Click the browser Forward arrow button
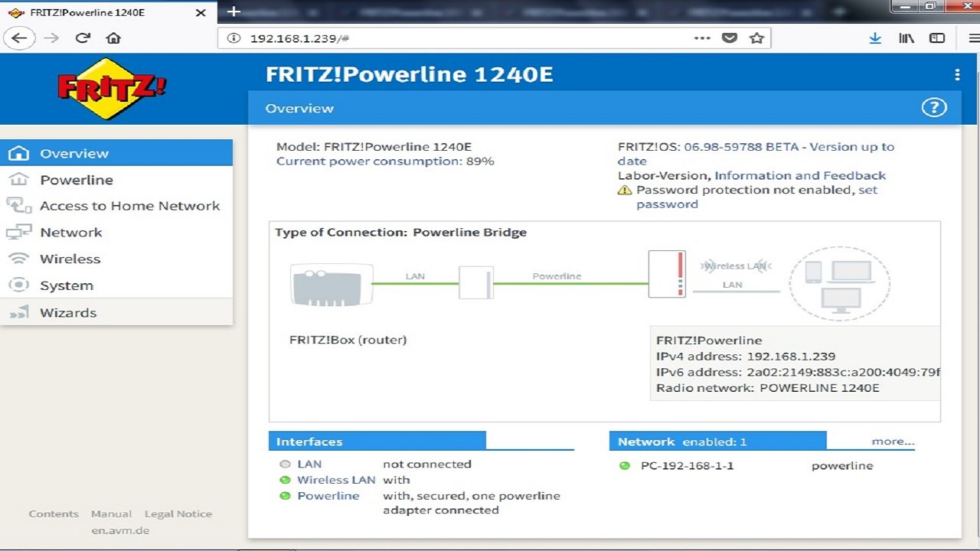 pos(51,38)
